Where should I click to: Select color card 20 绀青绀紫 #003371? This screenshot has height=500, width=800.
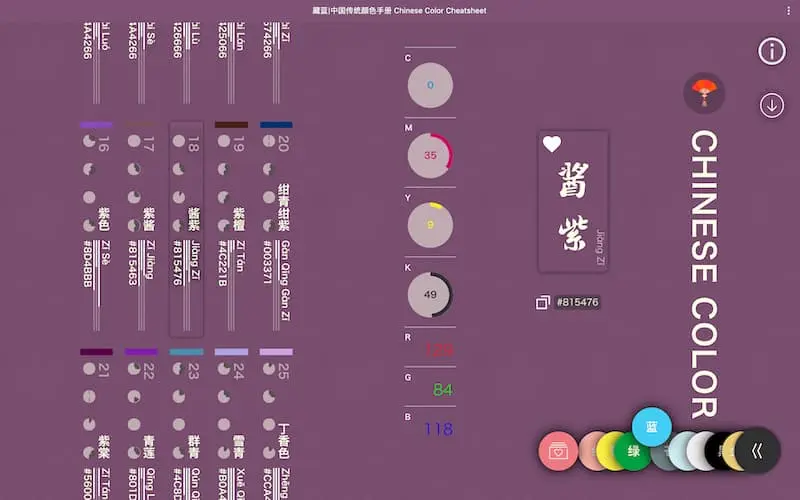click(276, 229)
